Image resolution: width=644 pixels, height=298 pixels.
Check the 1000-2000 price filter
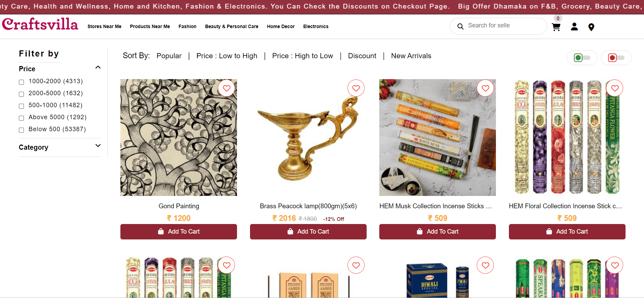21,82
